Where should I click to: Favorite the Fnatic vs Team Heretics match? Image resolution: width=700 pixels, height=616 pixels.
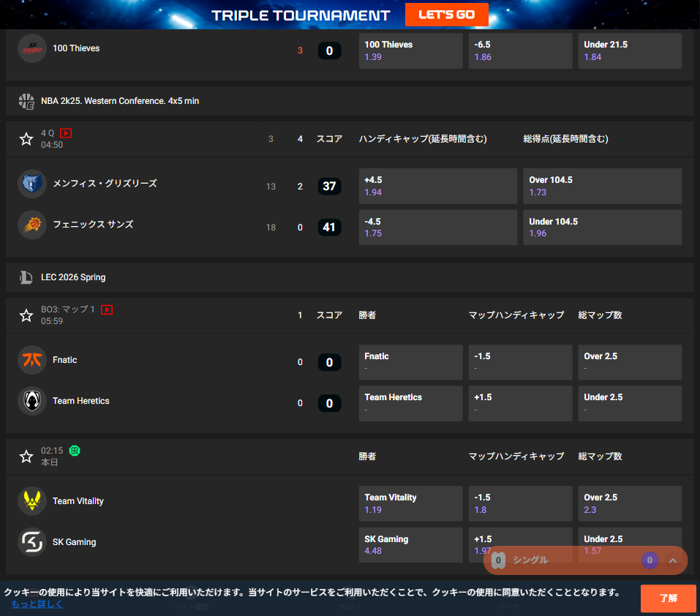pyautogui.click(x=26, y=315)
